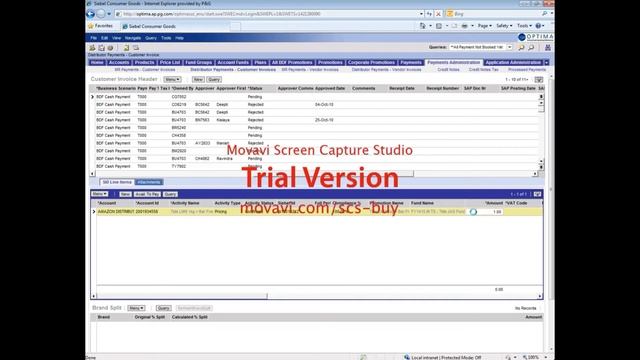Click the fourth Siebel toolbar icon
Viewport: 640px width, 360px height.
127,48
